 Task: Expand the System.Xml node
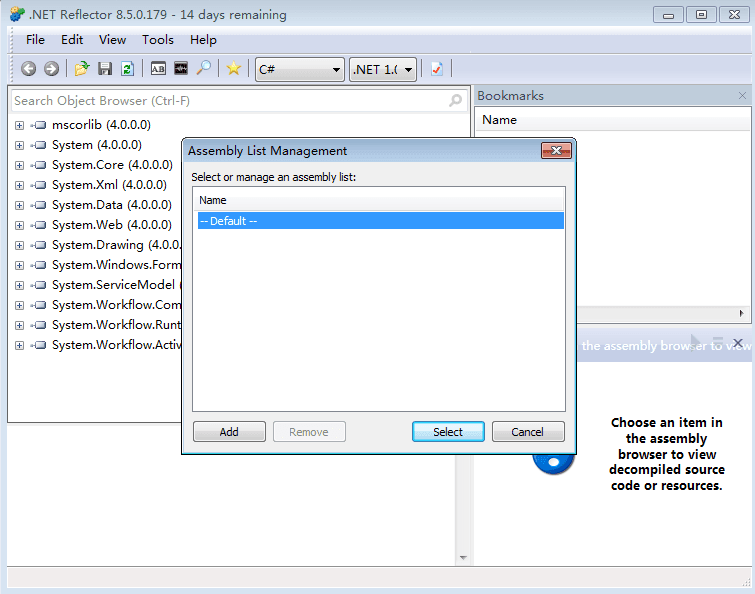point(19,185)
